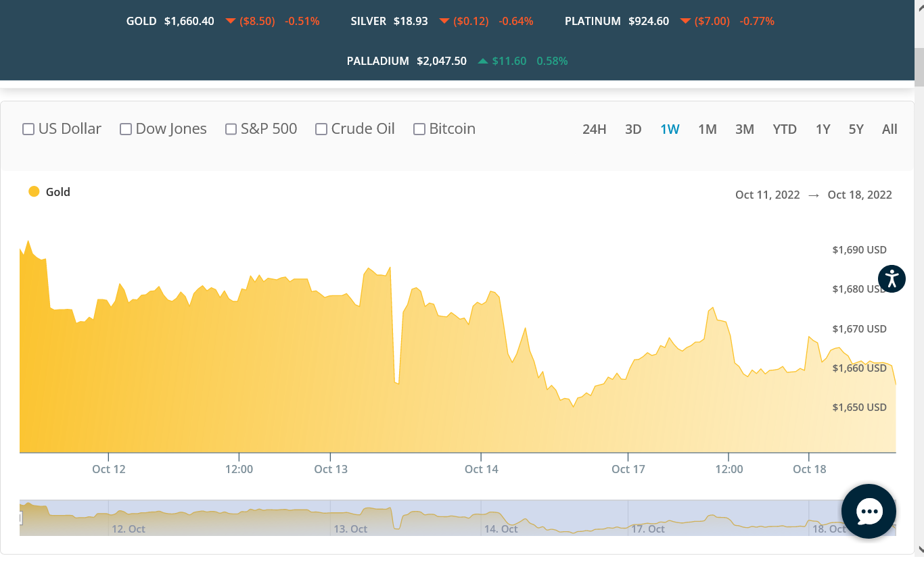
Task: Check the S&P 500 comparison box
Action: pos(231,129)
